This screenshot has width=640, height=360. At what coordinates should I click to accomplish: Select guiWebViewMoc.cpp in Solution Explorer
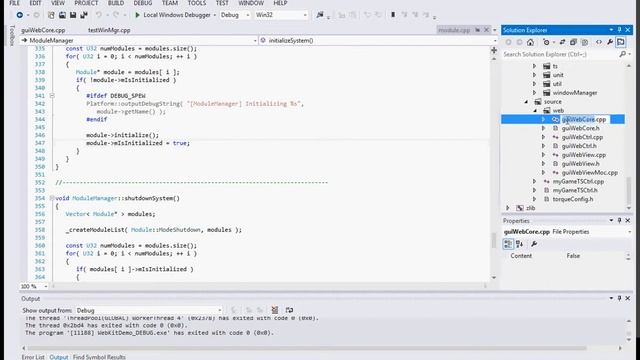tap(590, 173)
